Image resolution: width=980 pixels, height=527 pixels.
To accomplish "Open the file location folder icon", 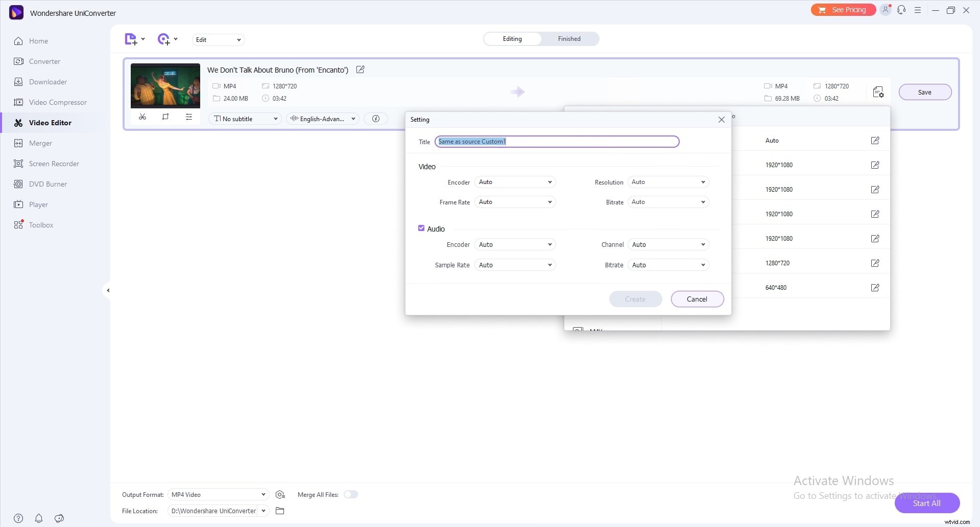I will 280,511.
